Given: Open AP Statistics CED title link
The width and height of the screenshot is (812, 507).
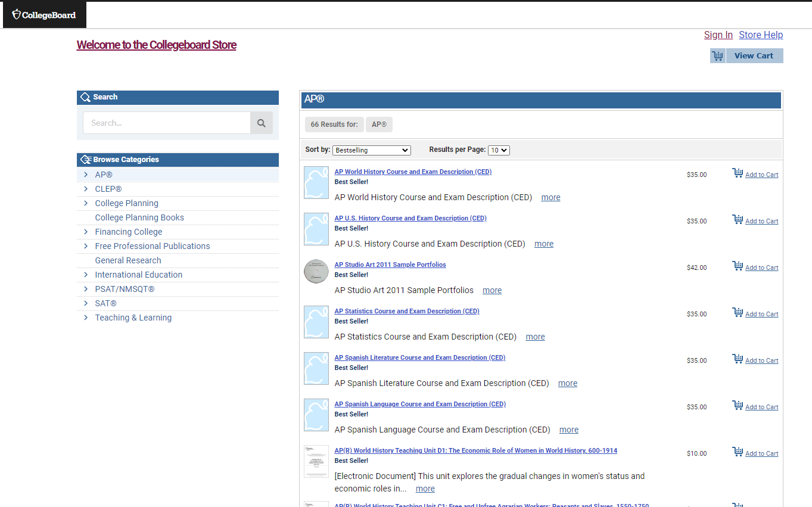Looking at the screenshot, I should [407, 311].
